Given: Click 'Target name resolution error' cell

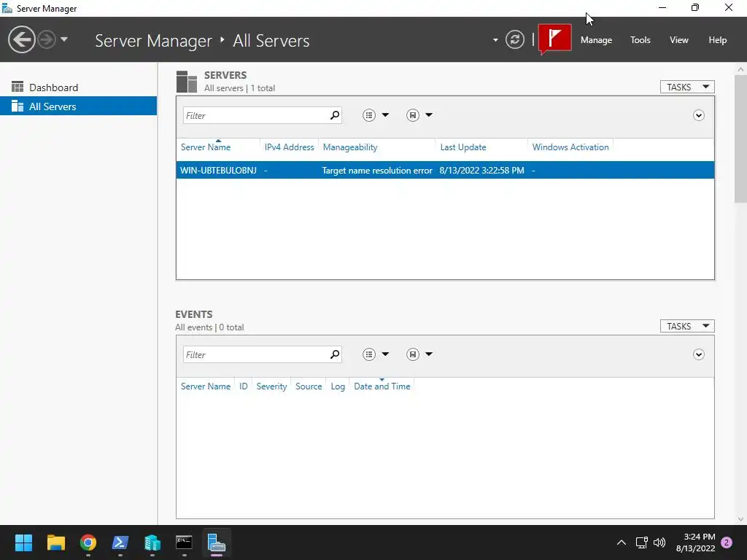Looking at the screenshot, I should [377, 171].
